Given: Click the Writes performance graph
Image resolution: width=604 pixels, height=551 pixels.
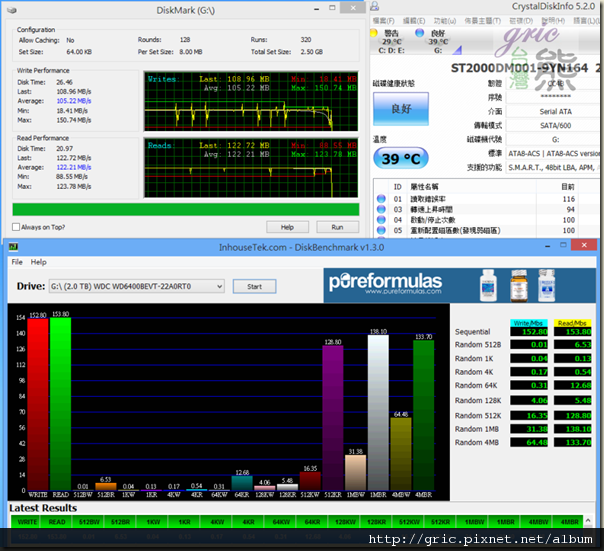Looking at the screenshot, I should (x=250, y=100).
